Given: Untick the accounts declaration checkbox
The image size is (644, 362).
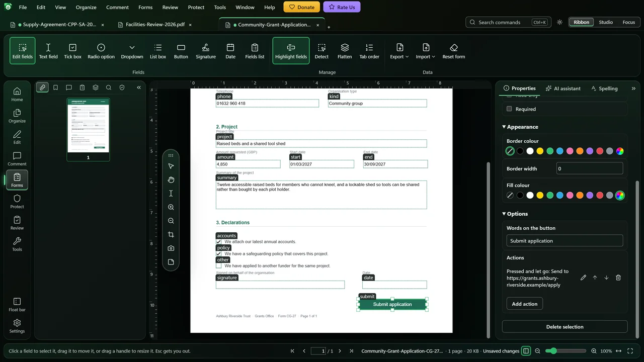Looking at the screenshot, I should point(219,242).
